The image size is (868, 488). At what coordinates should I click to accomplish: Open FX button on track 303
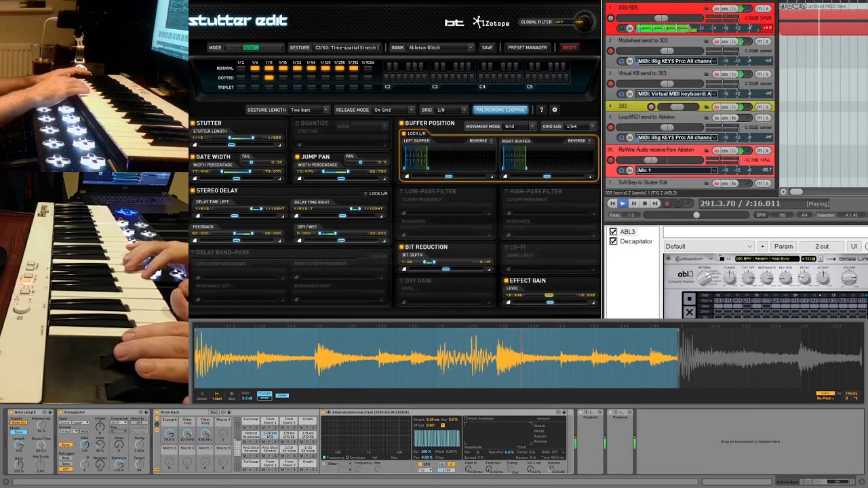coord(734,106)
